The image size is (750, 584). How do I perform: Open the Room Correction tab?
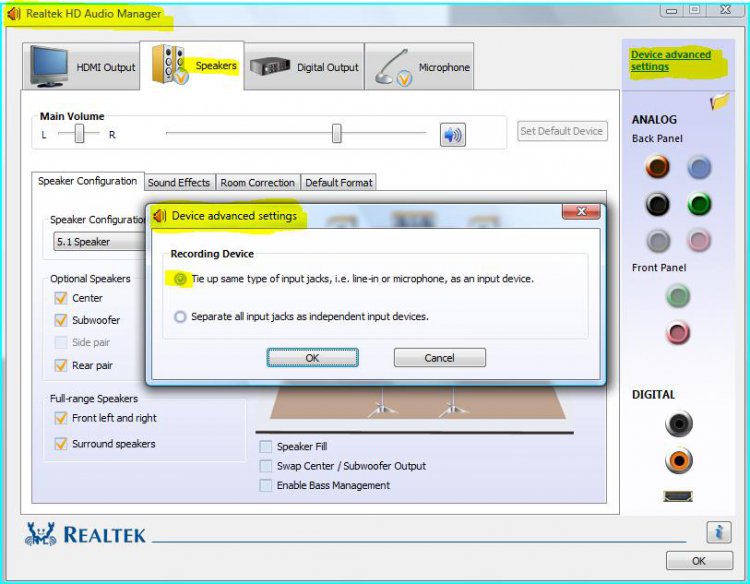[x=257, y=183]
